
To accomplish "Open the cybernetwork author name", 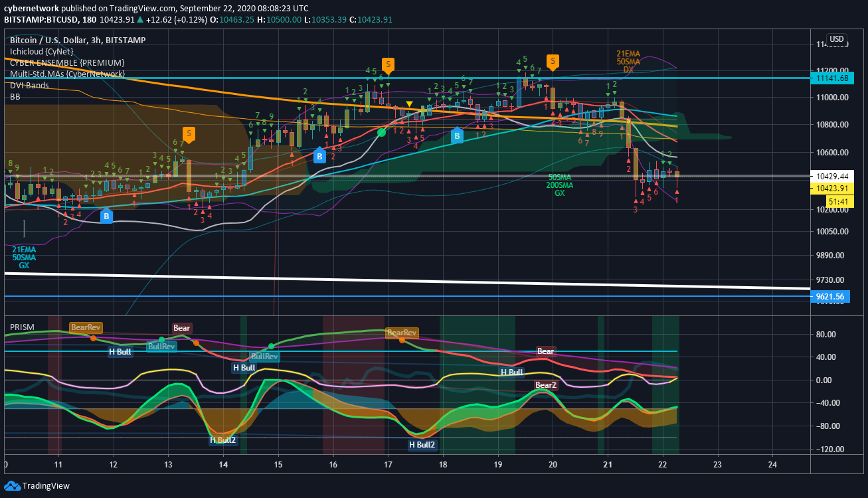I will [31, 9].
